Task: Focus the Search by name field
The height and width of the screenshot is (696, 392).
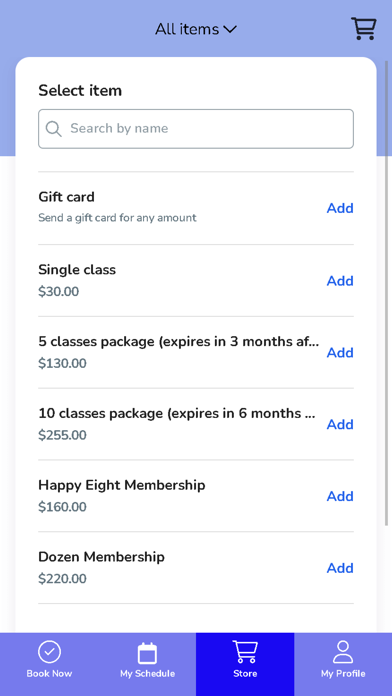Action: [x=196, y=129]
